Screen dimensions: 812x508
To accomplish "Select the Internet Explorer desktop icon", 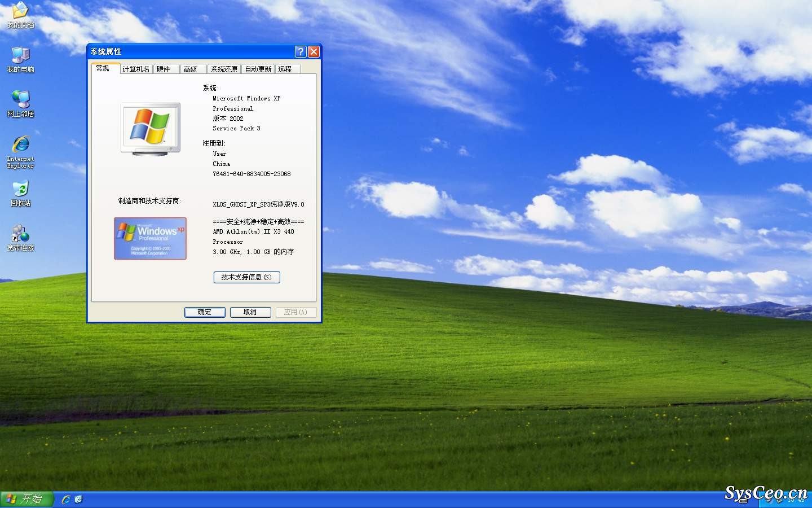I will tap(20, 152).
